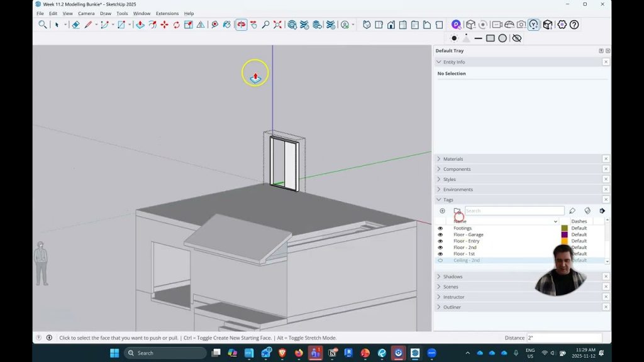Select the Eraser tool in the toolbar
Image resolution: width=644 pixels, height=362 pixels.
[x=75, y=25]
